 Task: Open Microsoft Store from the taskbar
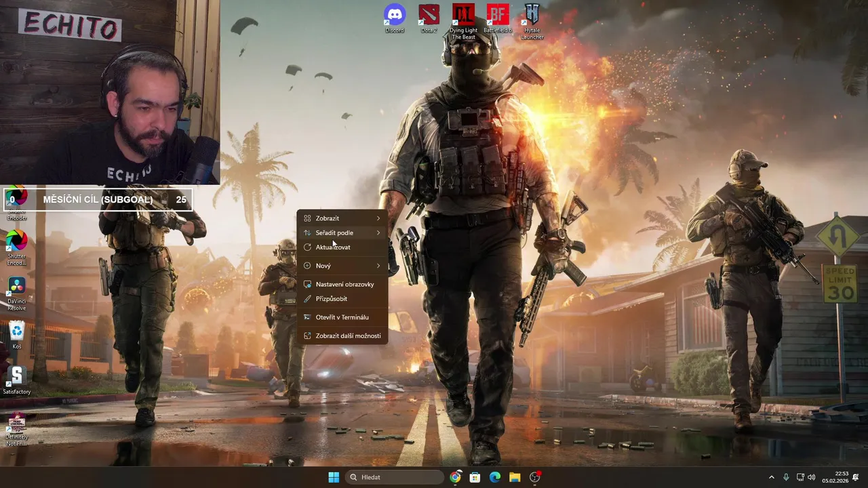coord(475,477)
